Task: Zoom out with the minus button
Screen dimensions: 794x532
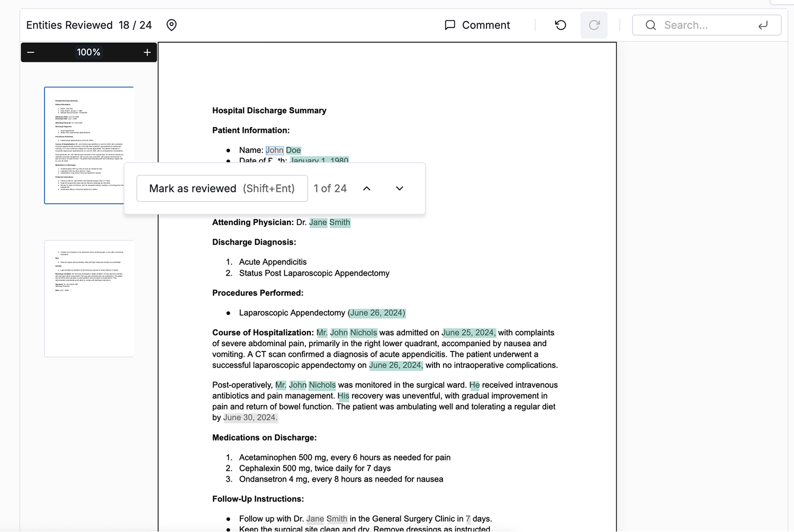Action: point(31,52)
